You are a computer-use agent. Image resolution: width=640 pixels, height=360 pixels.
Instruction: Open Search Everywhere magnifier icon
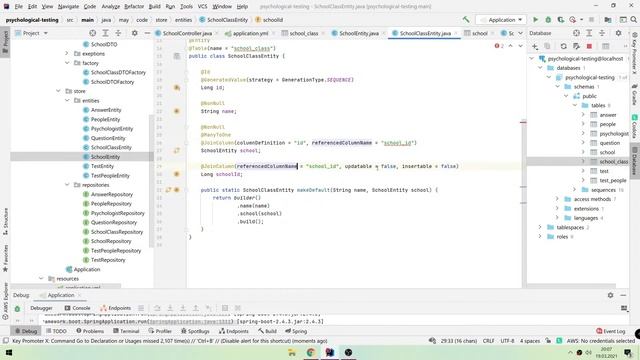pyautogui.click(x=633, y=20)
